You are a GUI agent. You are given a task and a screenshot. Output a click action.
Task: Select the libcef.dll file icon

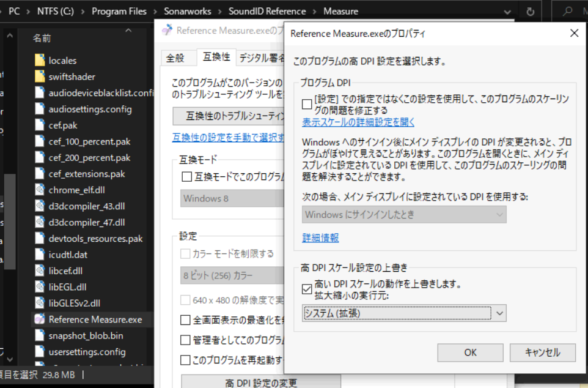(40, 270)
